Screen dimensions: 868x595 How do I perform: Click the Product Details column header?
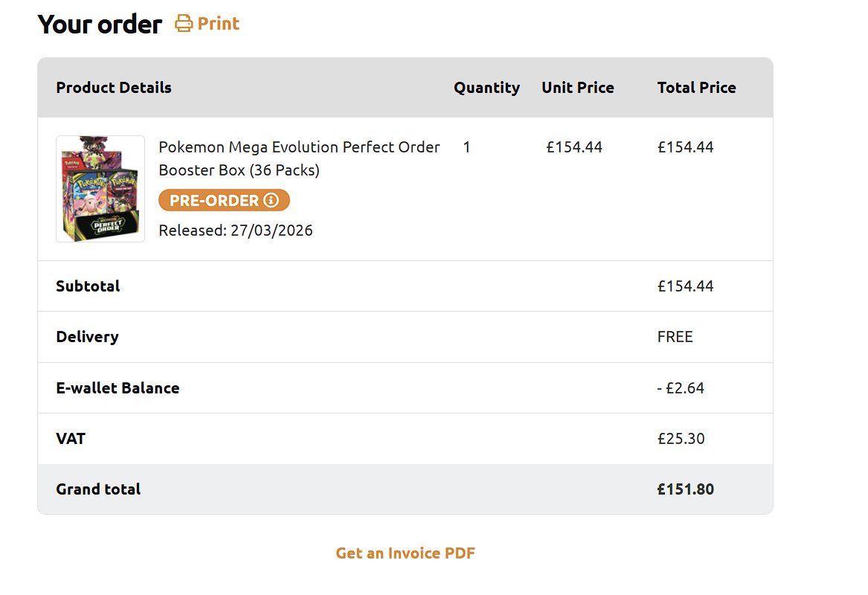tap(114, 88)
